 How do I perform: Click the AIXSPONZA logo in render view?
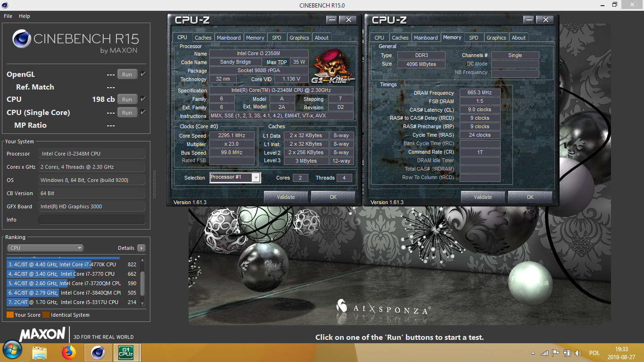[x=383, y=308]
